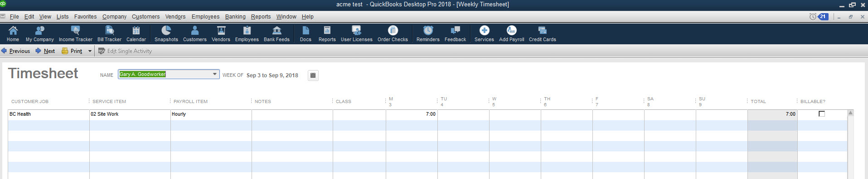This screenshot has width=868, height=179.
Task: Click the Total 7:00 cell
Action: tap(772, 114)
